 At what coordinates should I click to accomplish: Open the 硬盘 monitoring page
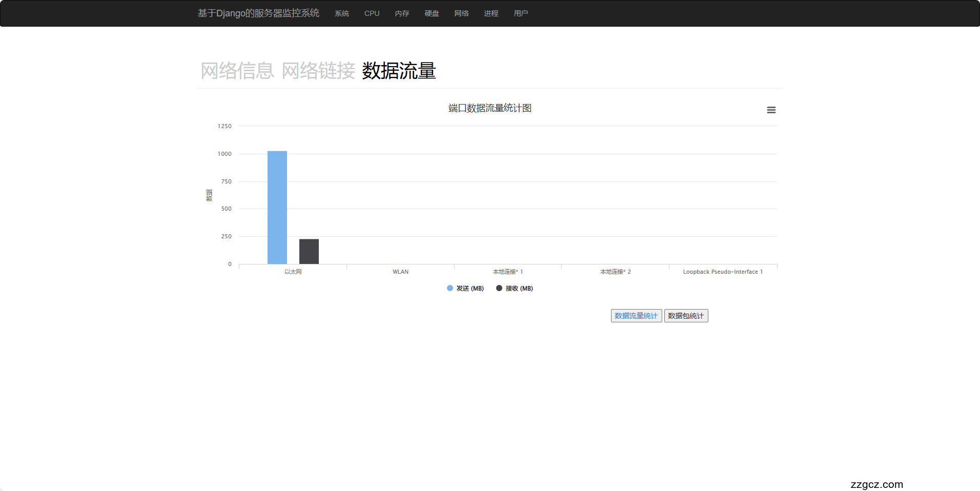pos(431,13)
